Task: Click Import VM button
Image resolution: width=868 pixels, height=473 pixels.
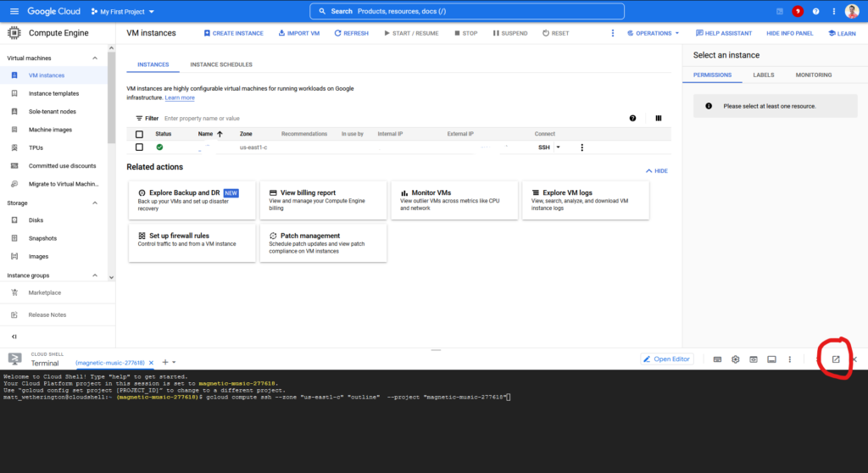Action: tap(299, 33)
